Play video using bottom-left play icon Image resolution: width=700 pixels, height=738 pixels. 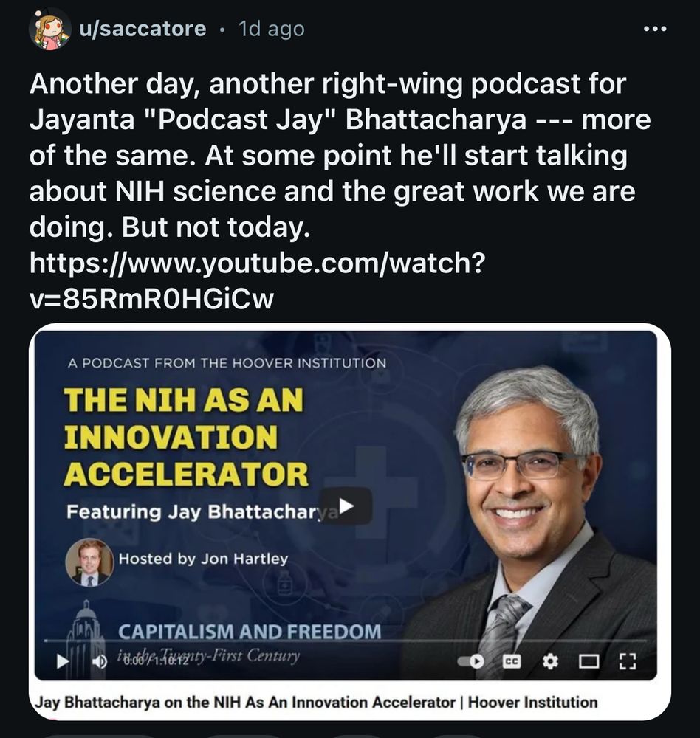pos(62,661)
